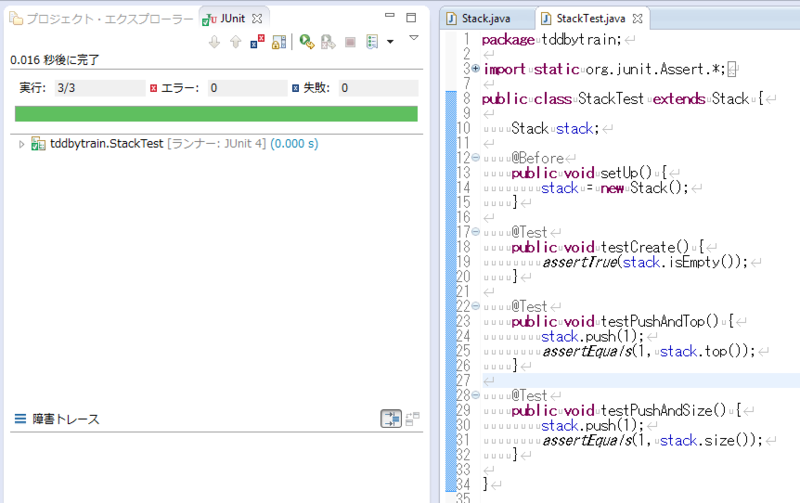This screenshot has height=503, width=800.
Task: Click the エラー count field showing 0
Action: pyautogui.click(x=247, y=88)
